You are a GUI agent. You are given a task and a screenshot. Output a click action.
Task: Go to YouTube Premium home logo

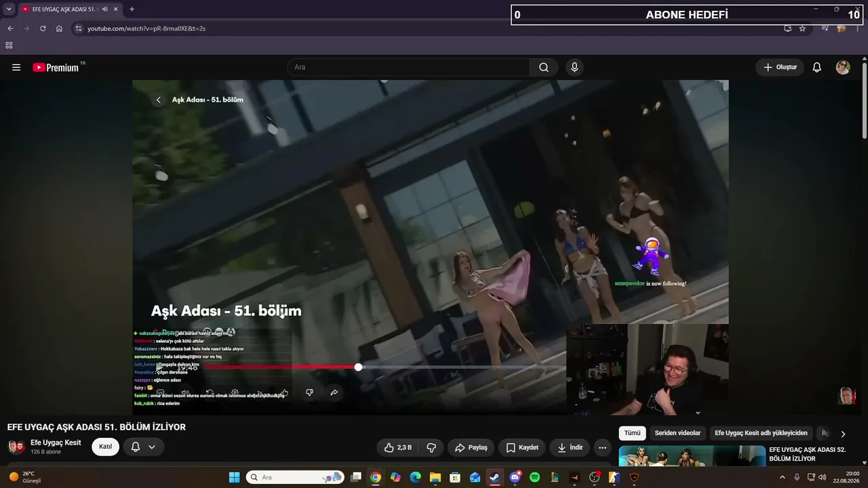click(56, 67)
